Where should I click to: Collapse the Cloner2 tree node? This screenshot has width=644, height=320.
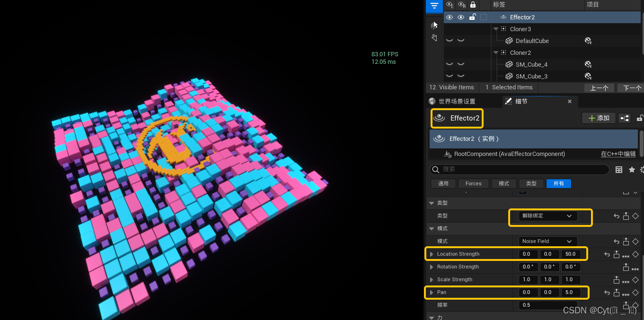[x=496, y=53]
